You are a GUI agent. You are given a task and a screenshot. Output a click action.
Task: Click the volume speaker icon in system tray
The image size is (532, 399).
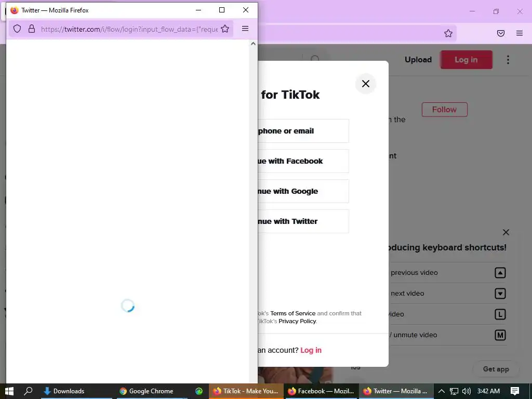click(x=467, y=391)
